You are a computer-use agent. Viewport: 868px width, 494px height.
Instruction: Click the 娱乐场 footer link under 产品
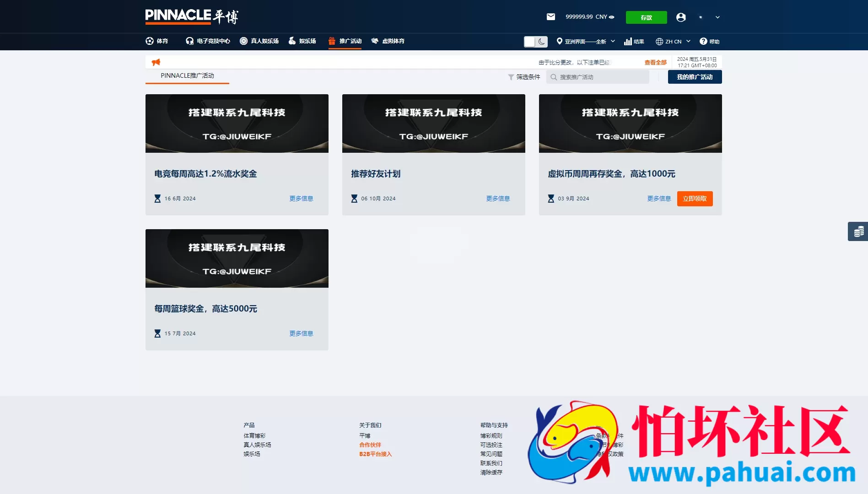[x=252, y=454]
